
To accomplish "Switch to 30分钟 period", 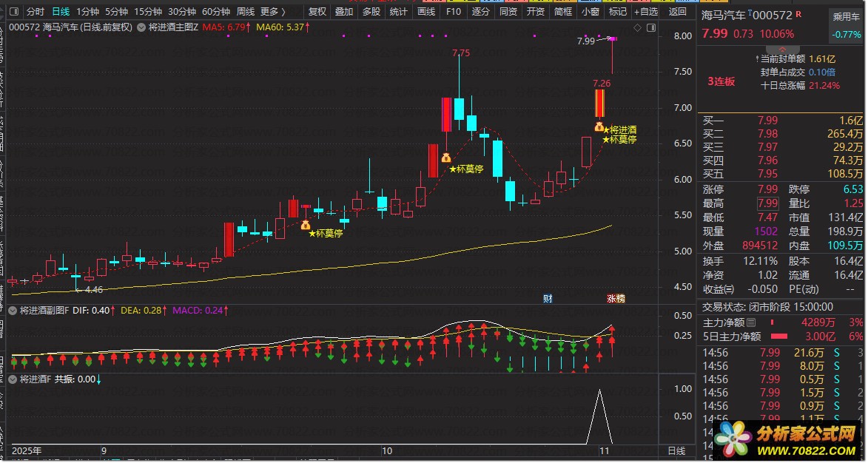I will tap(181, 12).
